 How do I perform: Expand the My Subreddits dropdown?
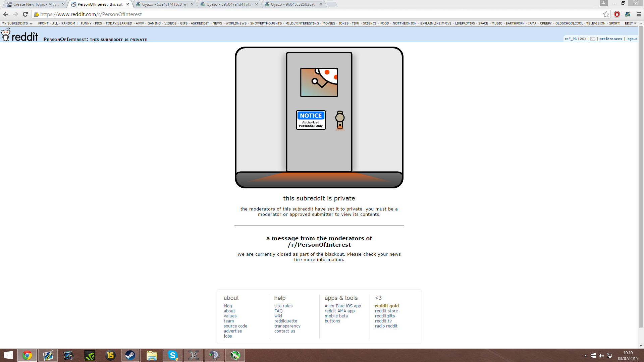click(17, 23)
